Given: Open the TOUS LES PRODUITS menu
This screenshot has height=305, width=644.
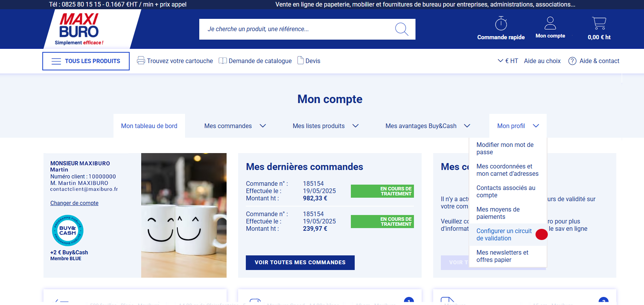Looking at the screenshot, I should point(86,61).
